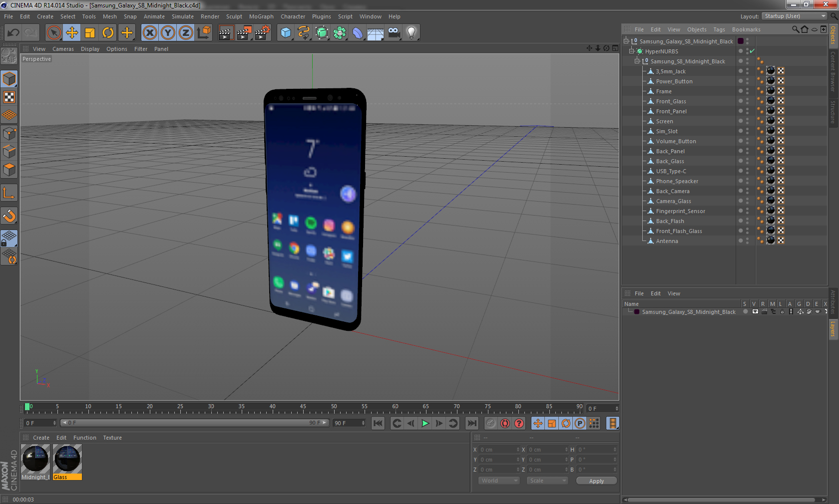Image resolution: width=839 pixels, height=504 pixels.
Task: Switch to Texture mode in left palette
Action: pos(9,97)
